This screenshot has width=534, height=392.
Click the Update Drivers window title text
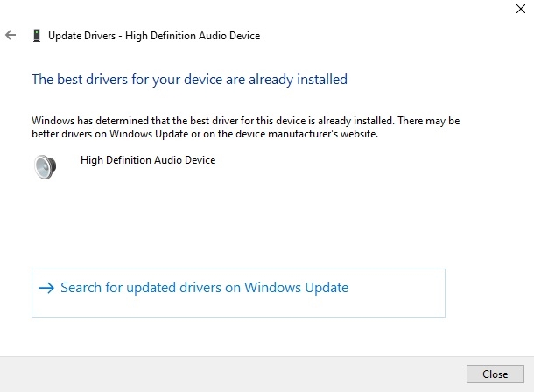(x=154, y=36)
